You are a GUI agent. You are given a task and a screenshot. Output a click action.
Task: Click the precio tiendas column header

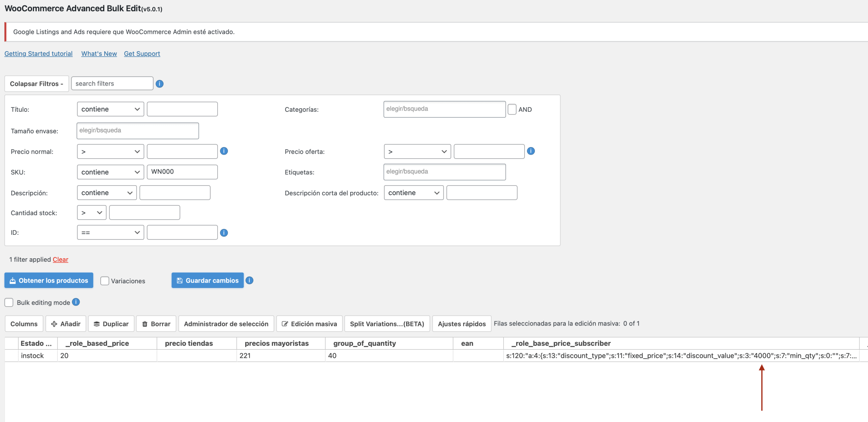tap(196, 343)
